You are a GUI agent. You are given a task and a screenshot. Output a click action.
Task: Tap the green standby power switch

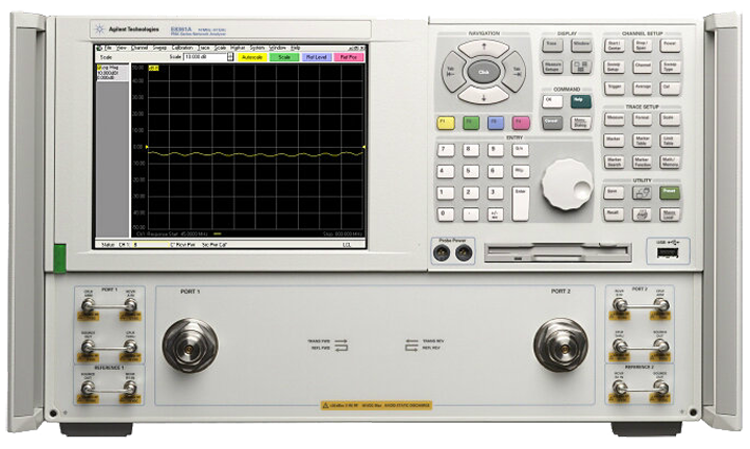point(60,258)
